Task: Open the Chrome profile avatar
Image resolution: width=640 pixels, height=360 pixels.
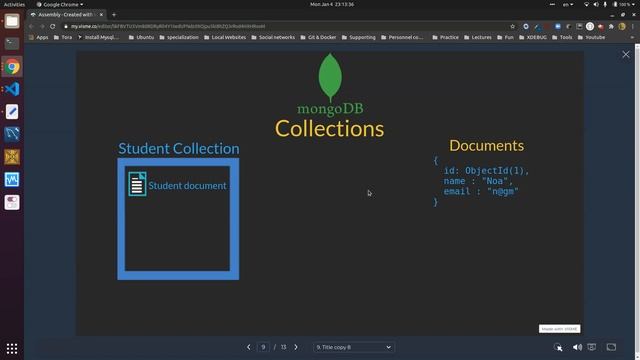Action: [622, 26]
